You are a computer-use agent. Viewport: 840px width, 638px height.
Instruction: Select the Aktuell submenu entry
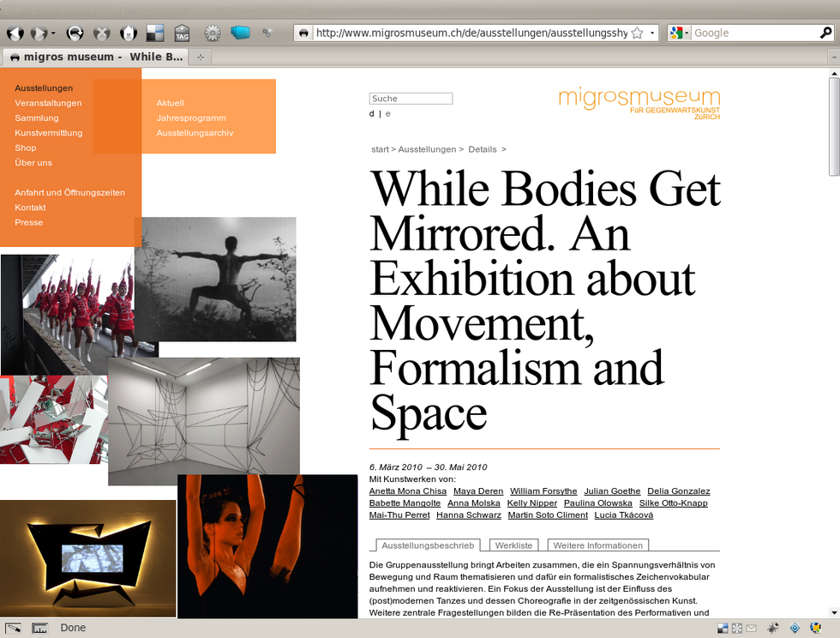pos(171,103)
